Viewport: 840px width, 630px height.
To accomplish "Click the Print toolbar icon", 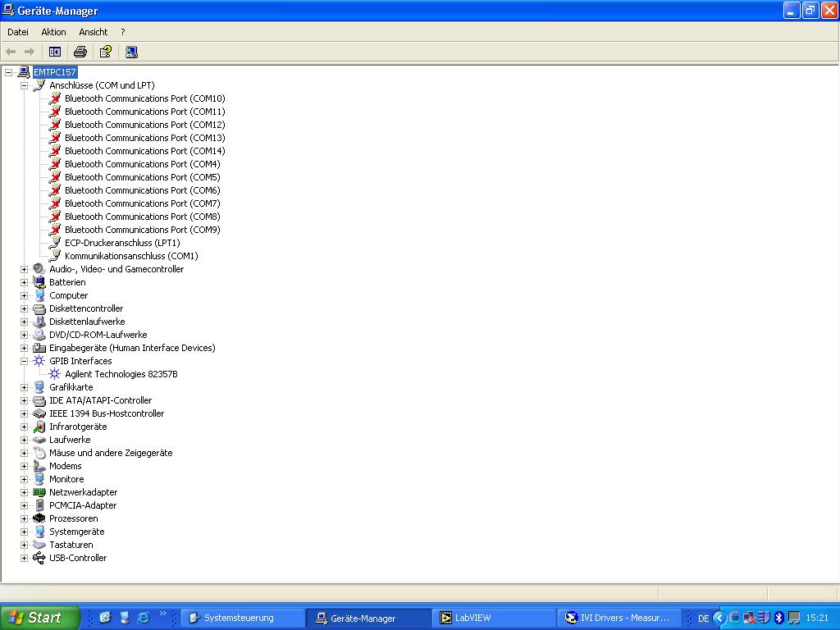I will (x=80, y=52).
